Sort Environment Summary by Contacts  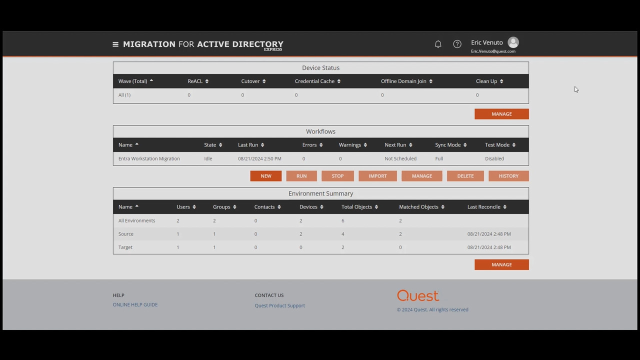[267, 207]
